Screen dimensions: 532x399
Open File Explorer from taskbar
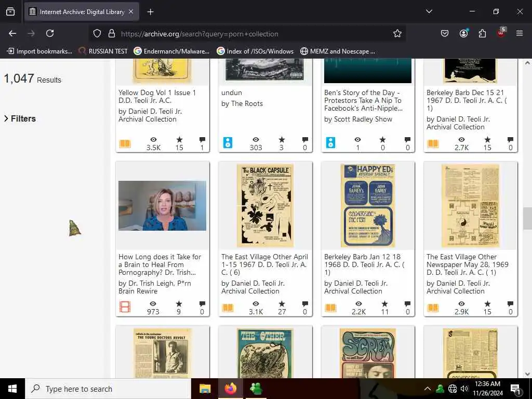click(x=205, y=389)
